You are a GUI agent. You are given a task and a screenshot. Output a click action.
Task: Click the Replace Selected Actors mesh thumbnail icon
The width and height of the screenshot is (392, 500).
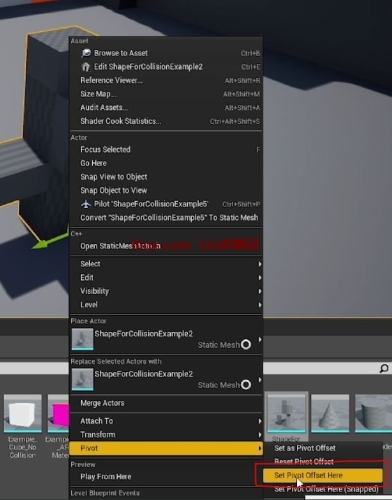[x=82, y=379]
